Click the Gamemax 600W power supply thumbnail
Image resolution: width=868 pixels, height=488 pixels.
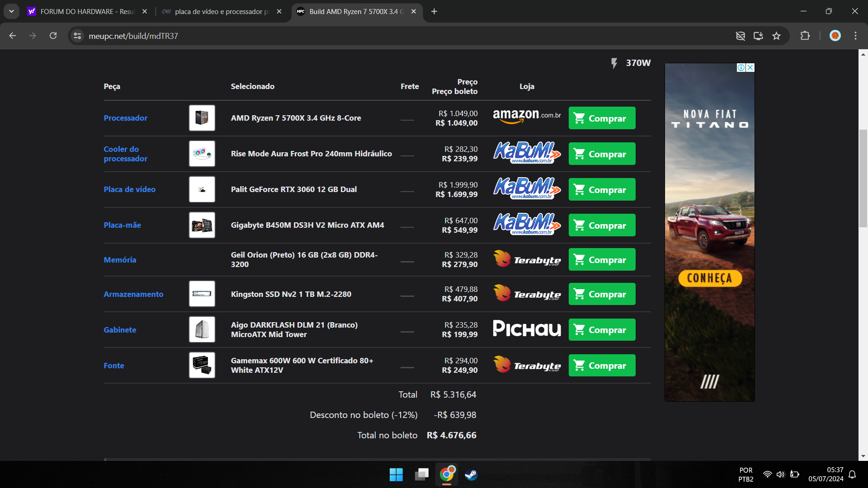tap(202, 365)
